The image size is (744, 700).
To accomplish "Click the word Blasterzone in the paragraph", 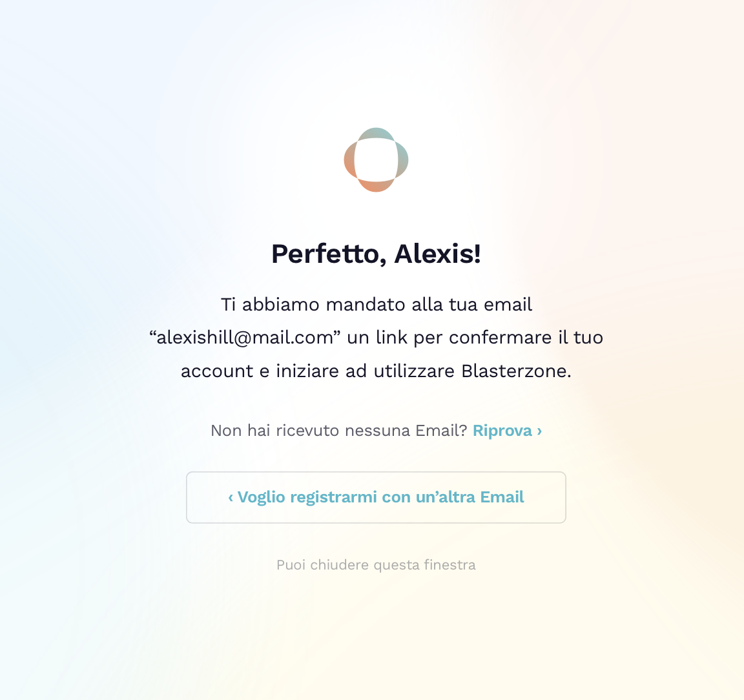I will [516, 371].
